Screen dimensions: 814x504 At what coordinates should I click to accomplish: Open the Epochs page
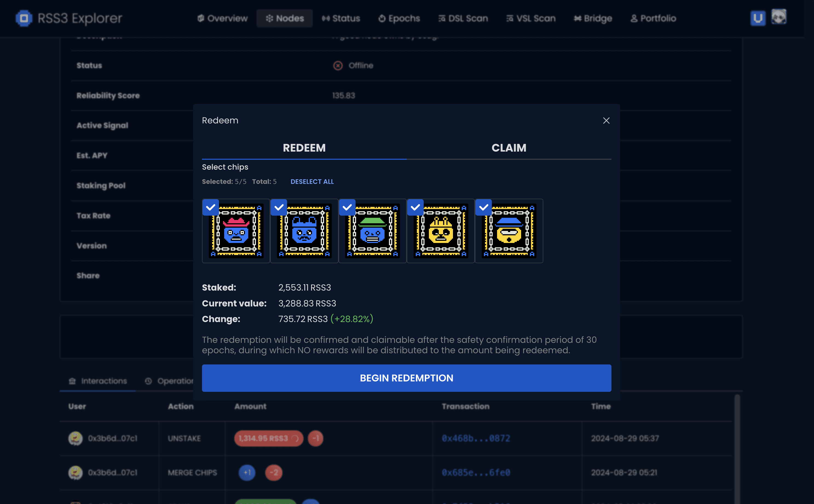coord(399,18)
